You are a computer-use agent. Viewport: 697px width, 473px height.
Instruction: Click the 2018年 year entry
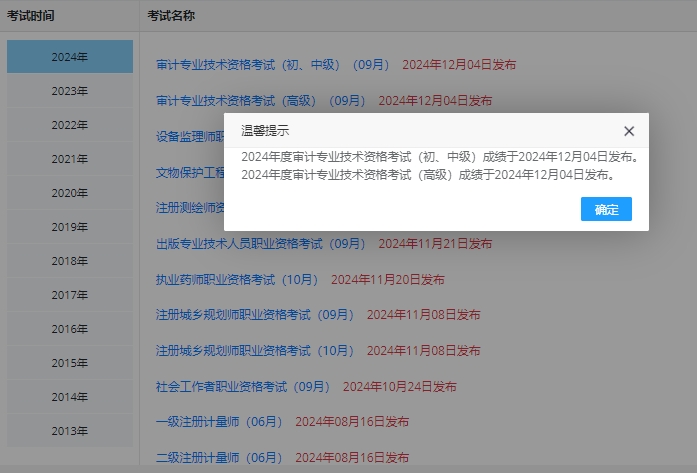[70, 261]
